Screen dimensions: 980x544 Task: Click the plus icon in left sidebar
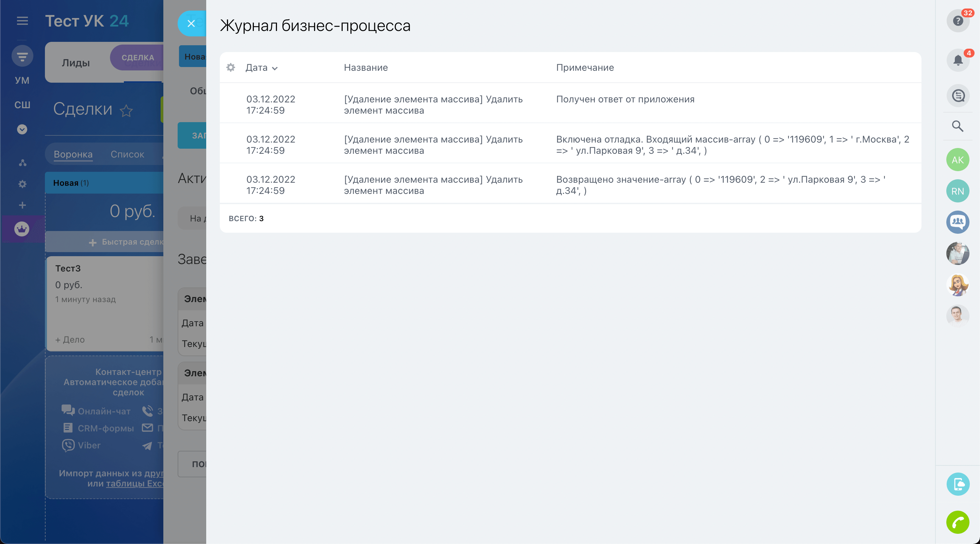pyautogui.click(x=22, y=205)
